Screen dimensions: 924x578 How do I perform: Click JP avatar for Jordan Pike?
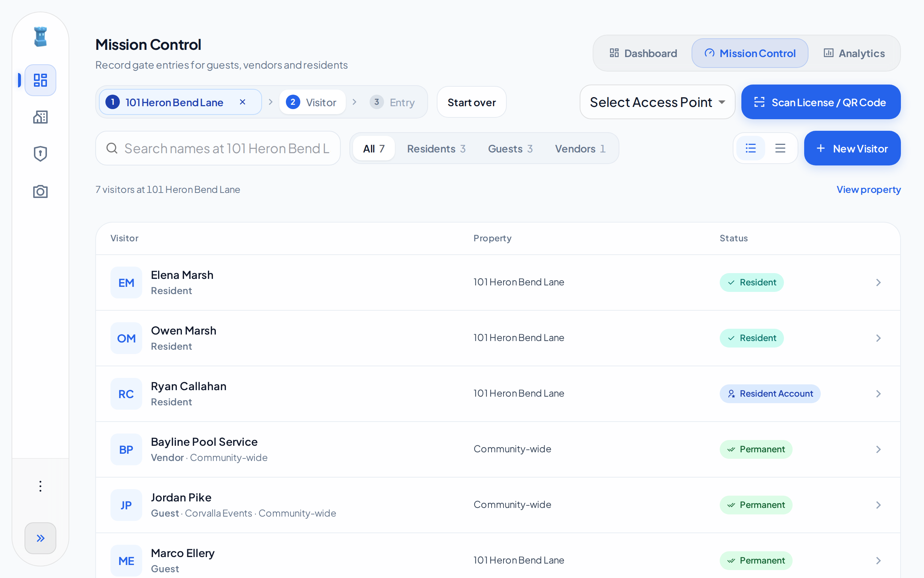tap(126, 505)
